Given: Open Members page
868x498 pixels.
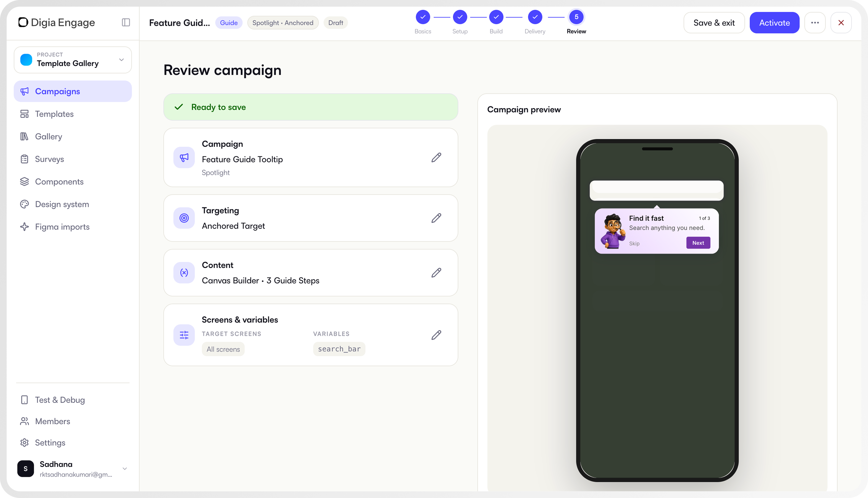Looking at the screenshot, I should tap(73, 421).
